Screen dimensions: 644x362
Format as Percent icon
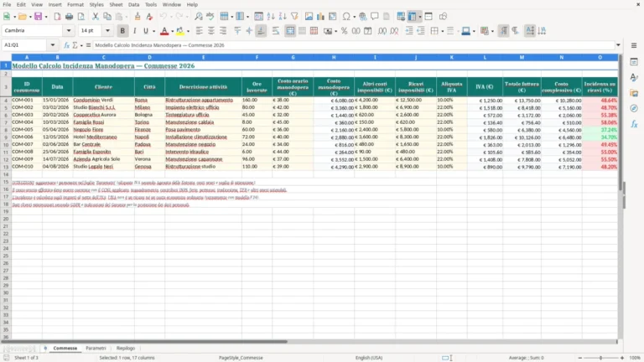tap(344, 31)
